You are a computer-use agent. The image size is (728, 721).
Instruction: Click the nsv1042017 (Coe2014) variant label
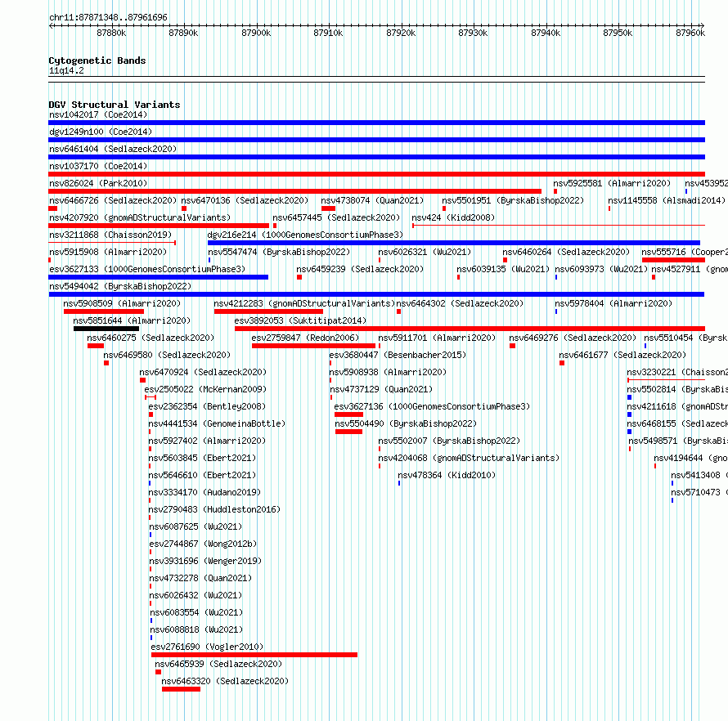tap(98, 114)
